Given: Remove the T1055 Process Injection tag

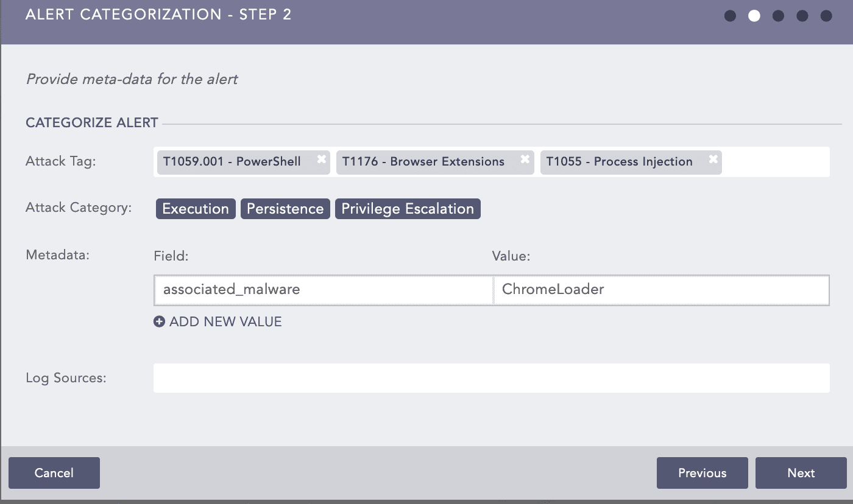Looking at the screenshot, I should pos(713,159).
